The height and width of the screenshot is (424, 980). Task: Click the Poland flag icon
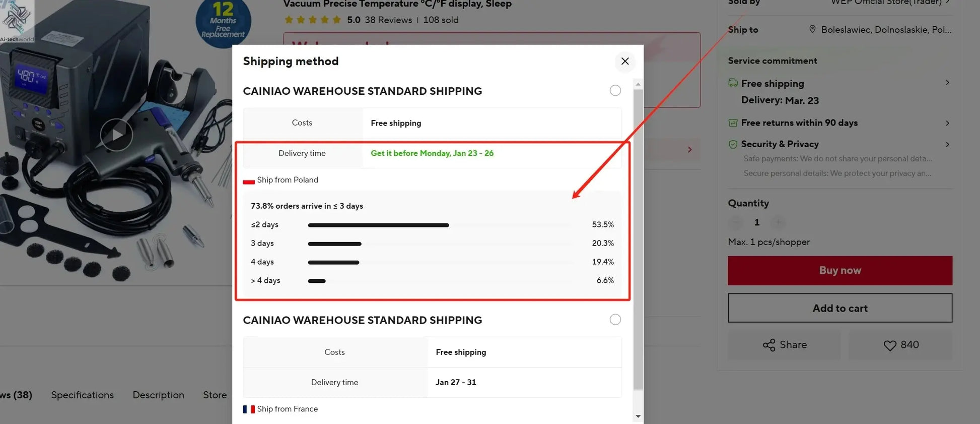pos(249,180)
